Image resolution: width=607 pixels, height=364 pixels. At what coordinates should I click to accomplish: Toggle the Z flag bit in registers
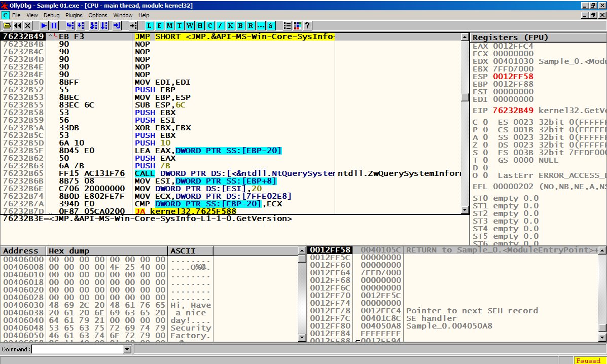point(485,145)
